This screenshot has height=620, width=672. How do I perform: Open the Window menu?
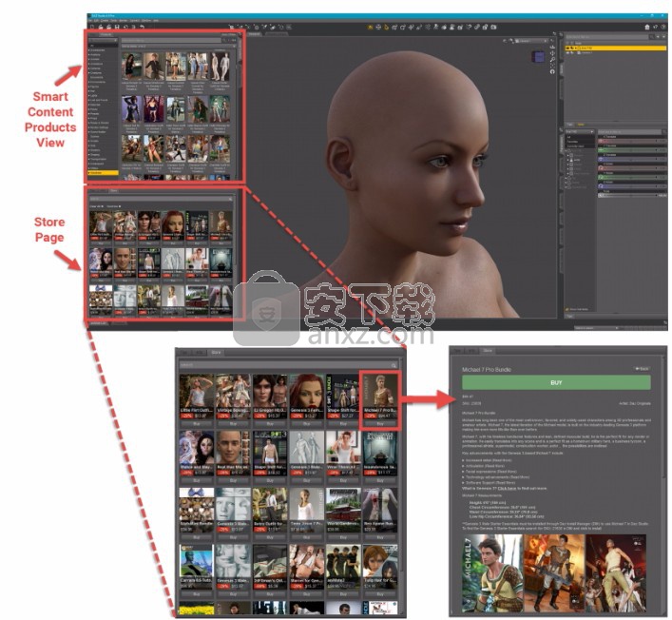pos(146,21)
